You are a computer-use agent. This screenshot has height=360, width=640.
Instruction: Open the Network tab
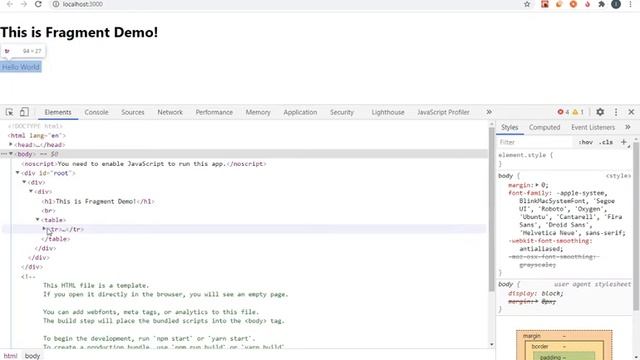(x=170, y=112)
